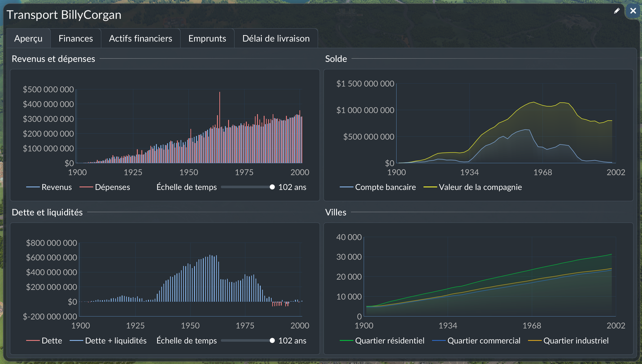The height and width of the screenshot is (364, 642).
Task: Click the Revenus legend entry
Action: coord(49,187)
